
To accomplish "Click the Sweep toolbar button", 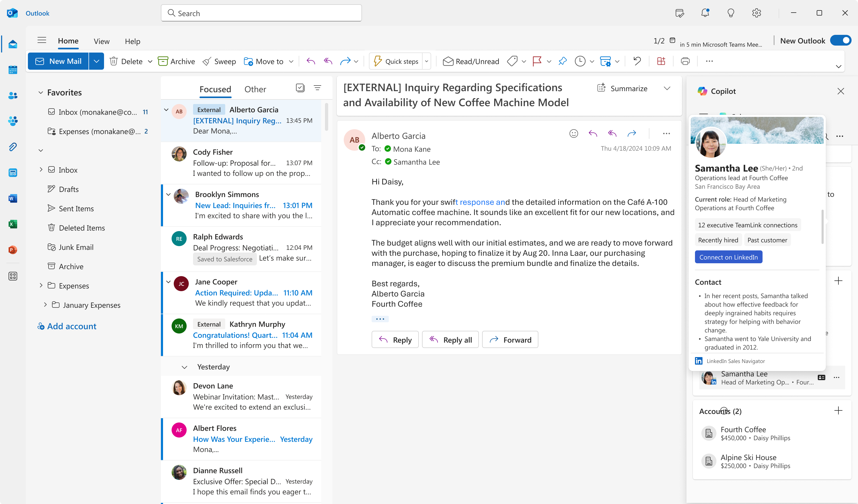I will point(219,61).
